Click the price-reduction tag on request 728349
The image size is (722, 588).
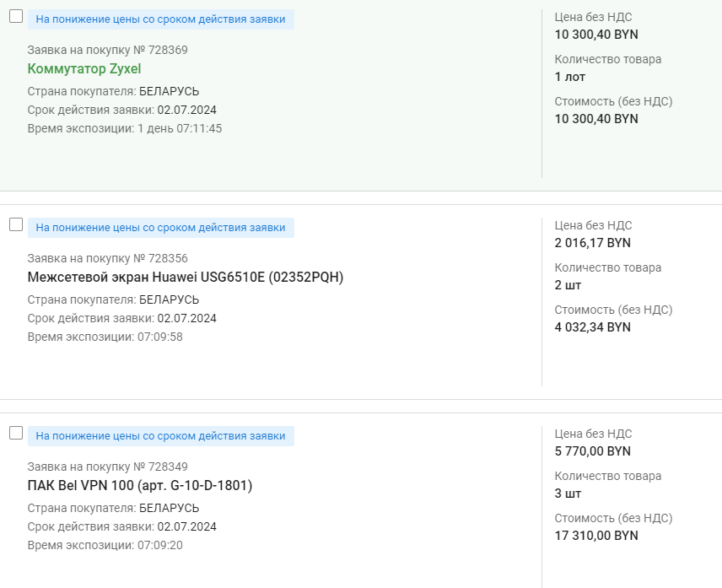tap(160, 436)
